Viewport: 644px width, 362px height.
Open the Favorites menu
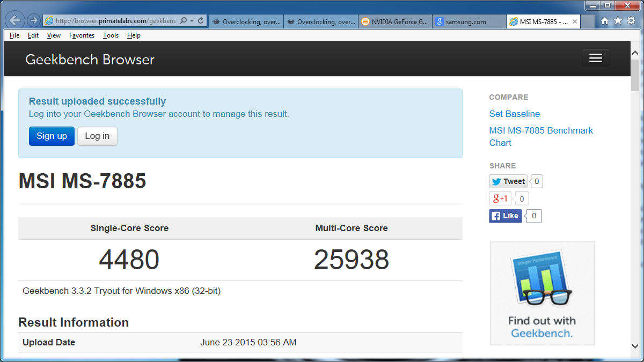click(x=82, y=35)
